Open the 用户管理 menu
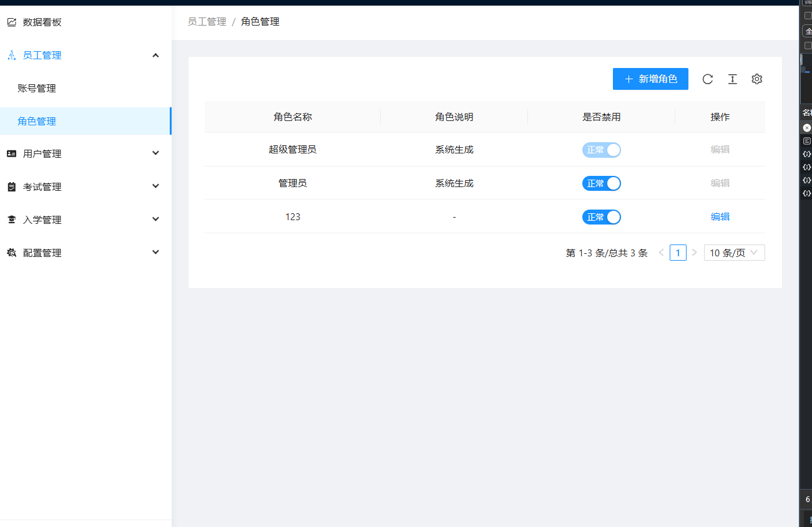This screenshot has width=812, height=527. coord(86,154)
